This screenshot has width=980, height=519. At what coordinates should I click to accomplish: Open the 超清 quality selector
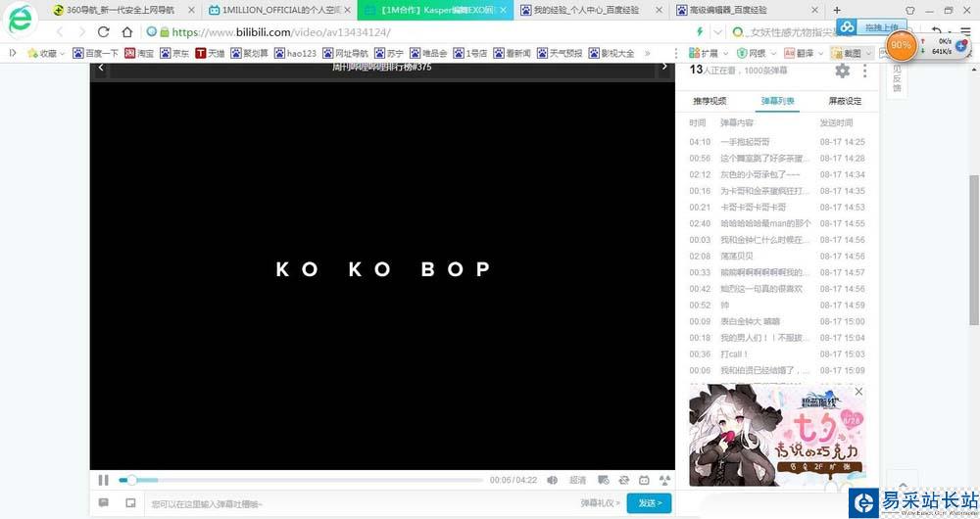pos(577,480)
